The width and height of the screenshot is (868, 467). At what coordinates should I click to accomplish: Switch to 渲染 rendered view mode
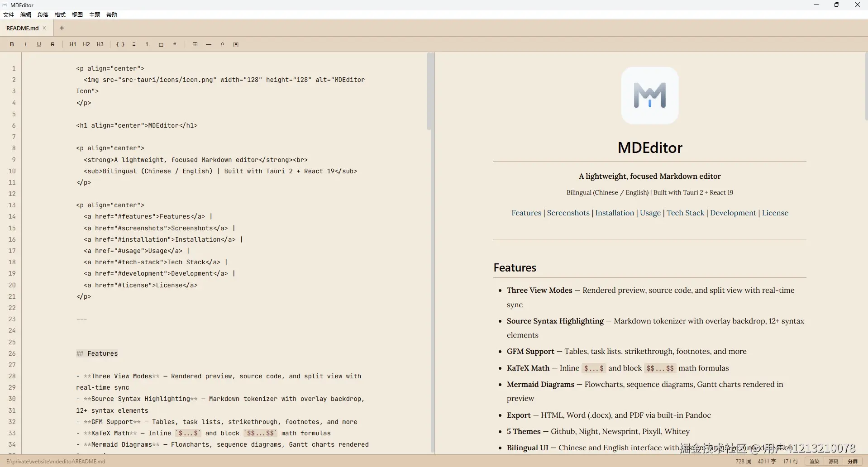pos(814,462)
